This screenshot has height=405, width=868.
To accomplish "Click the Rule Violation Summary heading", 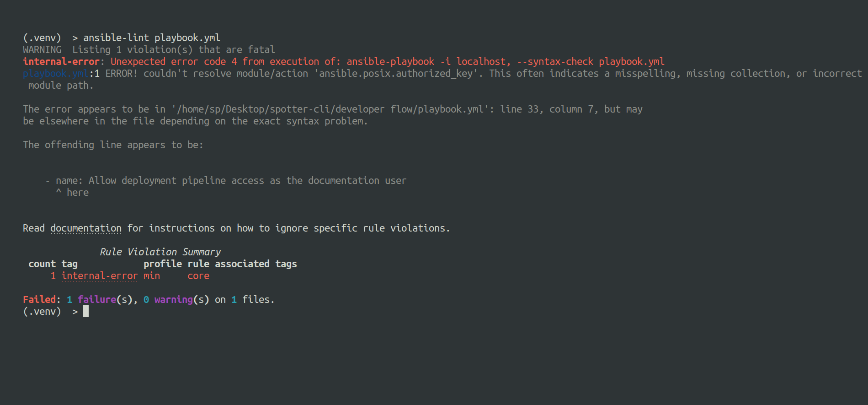I will click(160, 252).
